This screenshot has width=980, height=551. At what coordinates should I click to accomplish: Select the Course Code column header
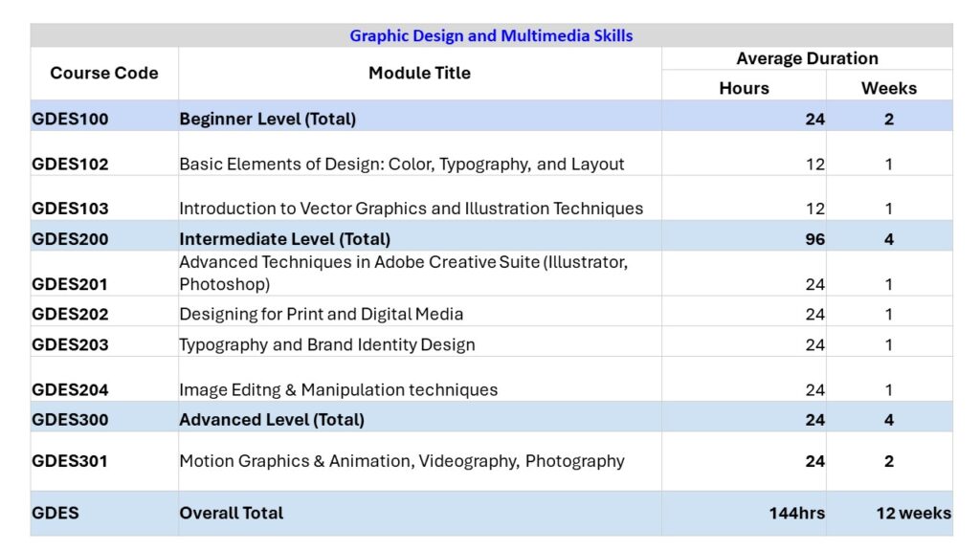tap(103, 74)
